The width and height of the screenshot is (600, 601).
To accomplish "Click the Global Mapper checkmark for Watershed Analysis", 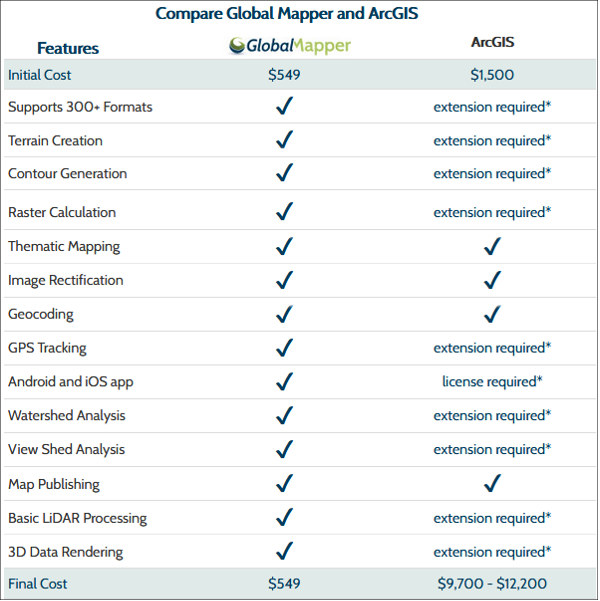I will tap(284, 415).
